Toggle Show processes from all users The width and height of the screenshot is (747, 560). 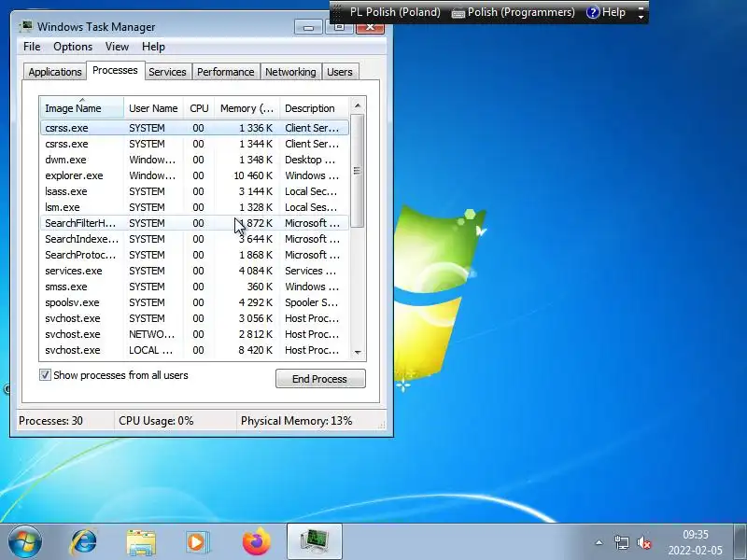45,375
